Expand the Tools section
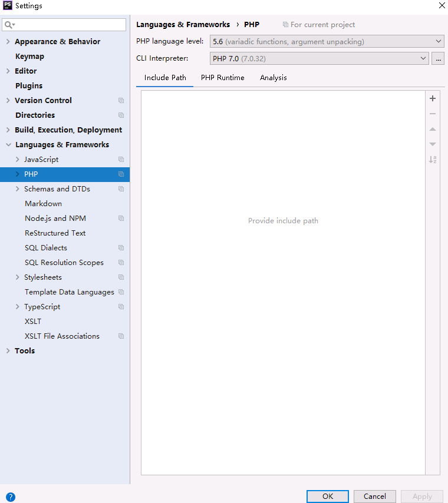448x503 pixels. [x=8, y=351]
